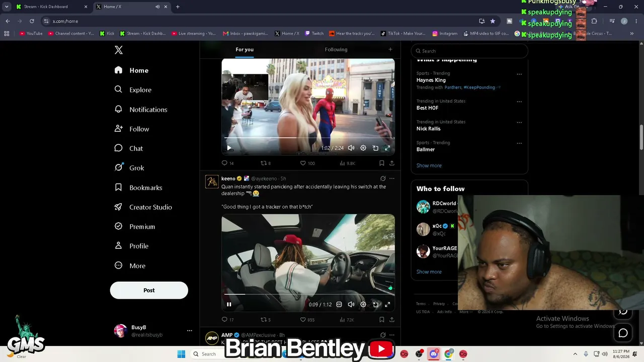The height and width of the screenshot is (362, 644).
Task: Open the Haynes King trend
Action: 431,80
